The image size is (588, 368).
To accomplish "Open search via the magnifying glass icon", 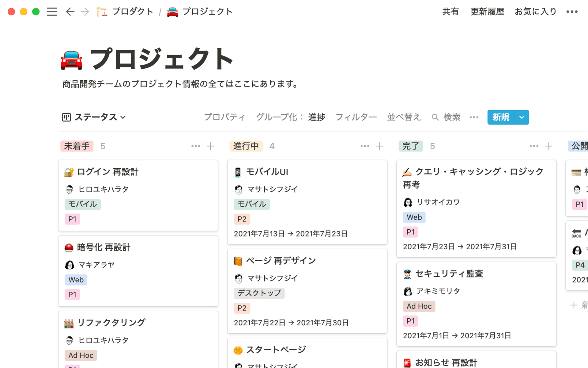I will pyautogui.click(x=435, y=117).
